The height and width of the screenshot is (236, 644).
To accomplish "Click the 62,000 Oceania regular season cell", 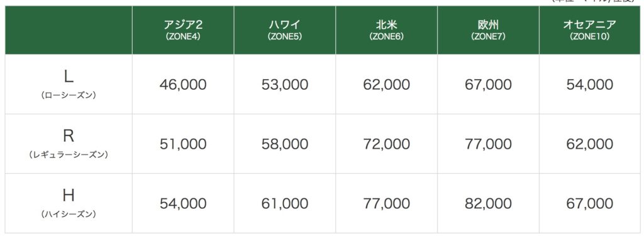I will point(590,144).
